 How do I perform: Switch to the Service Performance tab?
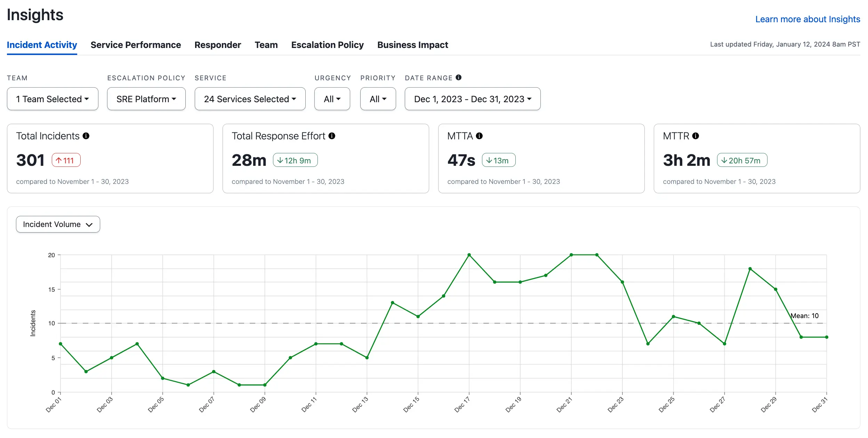136,45
